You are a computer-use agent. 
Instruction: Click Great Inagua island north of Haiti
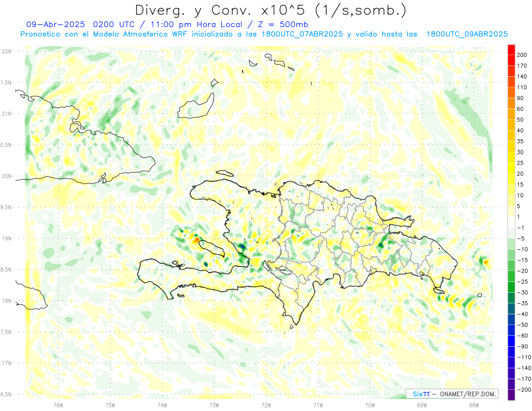pos(196,106)
